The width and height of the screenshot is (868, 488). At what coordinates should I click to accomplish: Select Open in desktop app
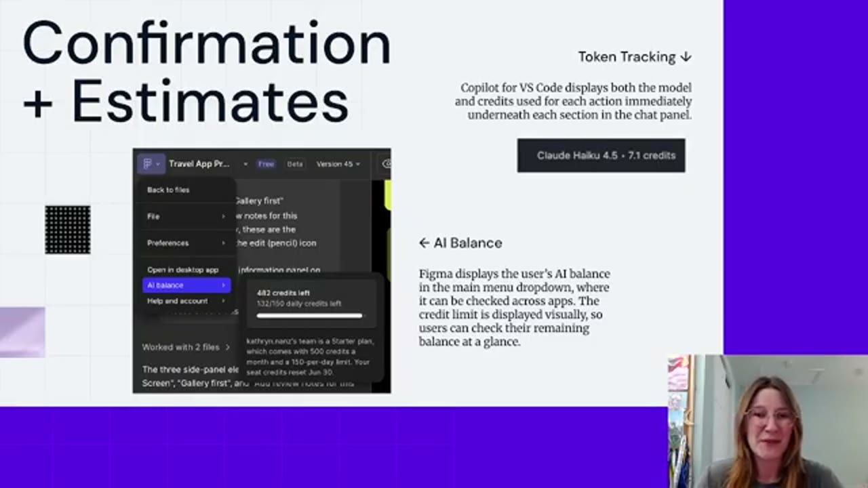(182, 270)
